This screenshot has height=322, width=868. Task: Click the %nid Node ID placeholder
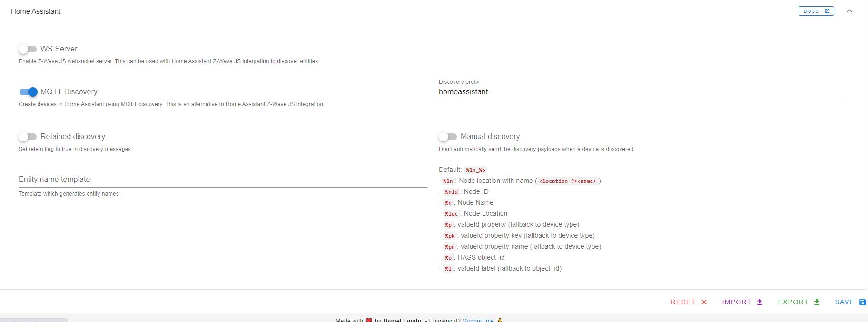[x=451, y=192]
